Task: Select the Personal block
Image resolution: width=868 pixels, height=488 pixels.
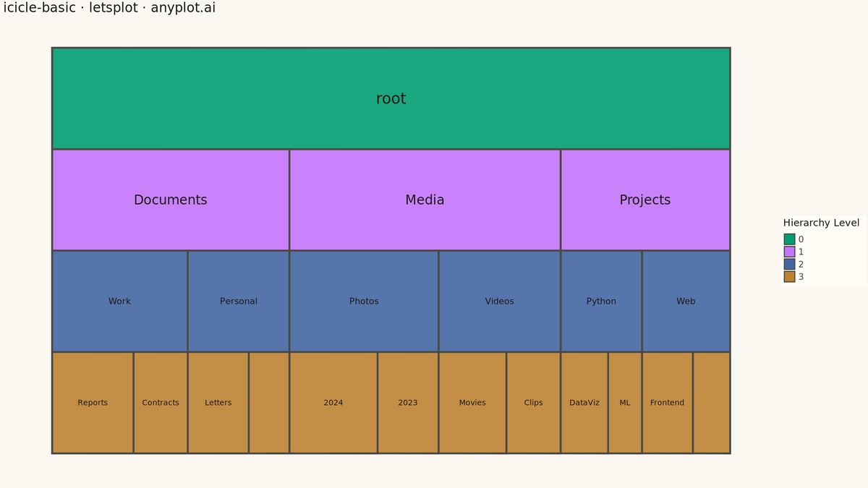Action: point(239,301)
